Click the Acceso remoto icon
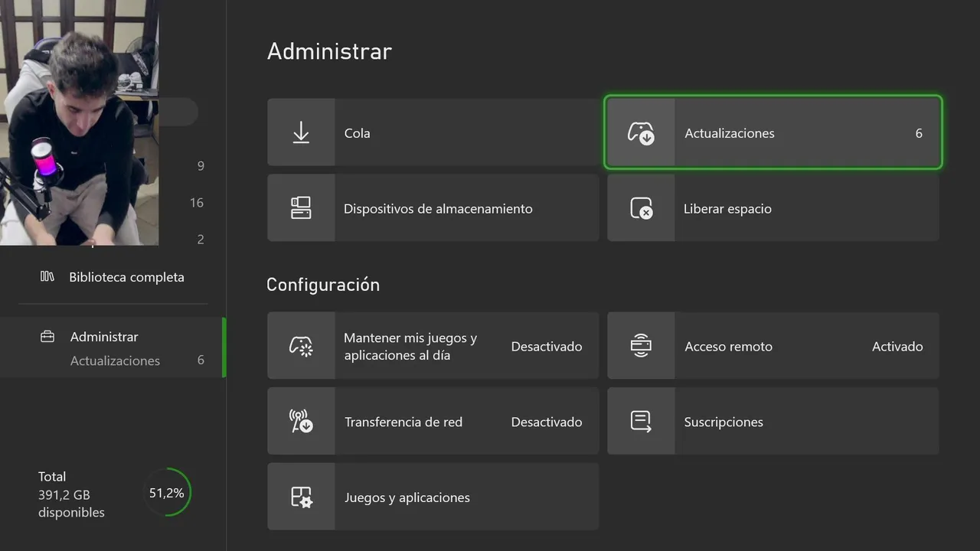980x551 pixels. coord(641,346)
